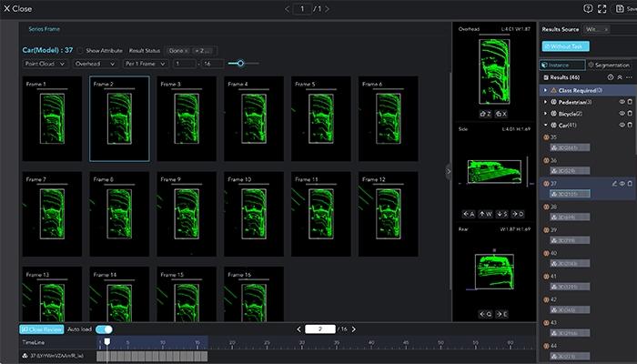Delete all Bicycle results

[630, 114]
